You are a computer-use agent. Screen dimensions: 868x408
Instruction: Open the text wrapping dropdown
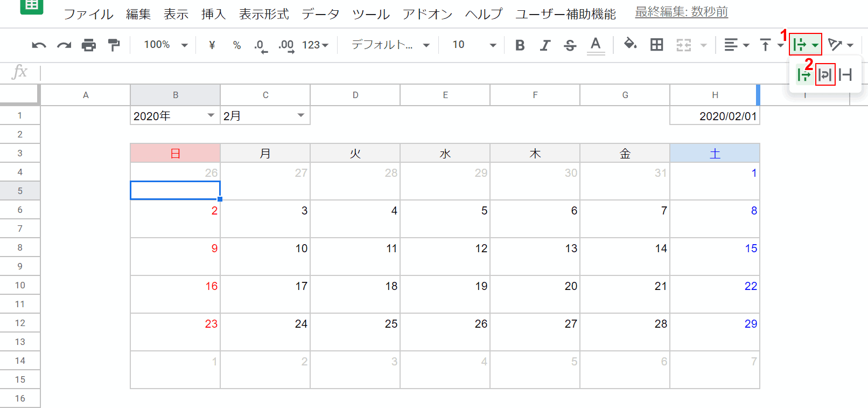coord(806,44)
